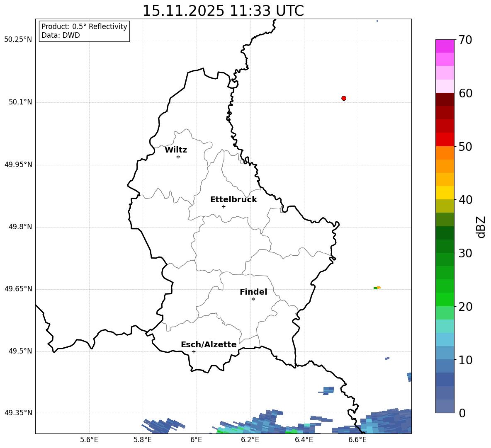Click the 5.8°E longitude label

click(x=143, y=440)
